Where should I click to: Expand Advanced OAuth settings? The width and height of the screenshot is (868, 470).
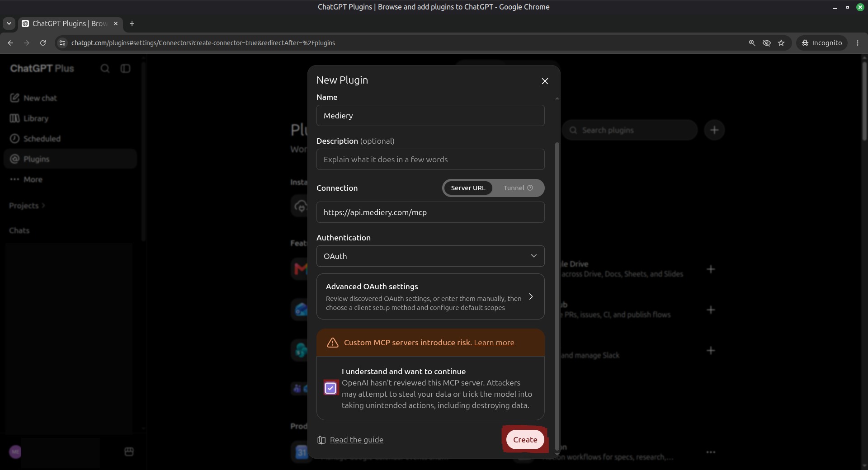click(x=430, y=296)
